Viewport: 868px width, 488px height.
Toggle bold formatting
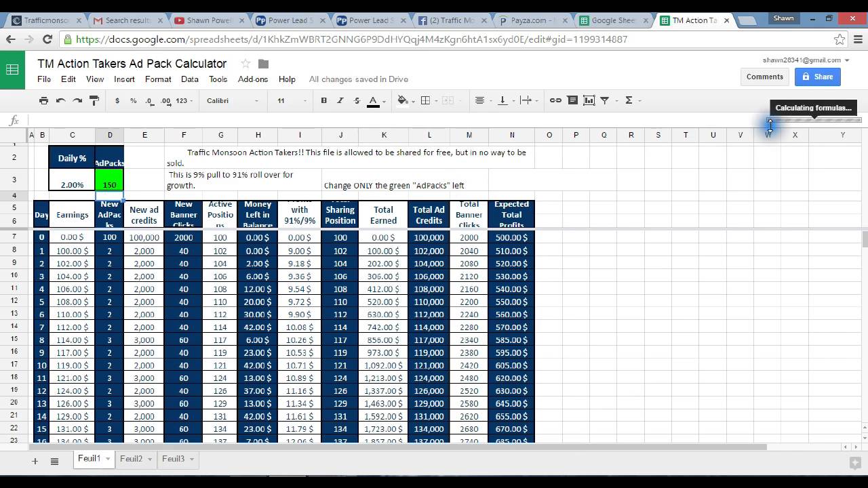(x=324, y=100)
